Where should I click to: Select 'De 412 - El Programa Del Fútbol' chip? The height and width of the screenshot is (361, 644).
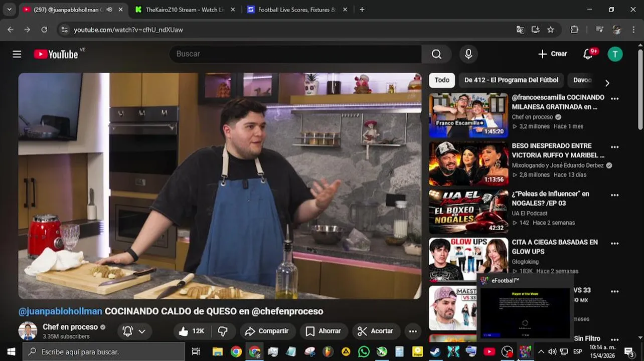pos(511,80)
